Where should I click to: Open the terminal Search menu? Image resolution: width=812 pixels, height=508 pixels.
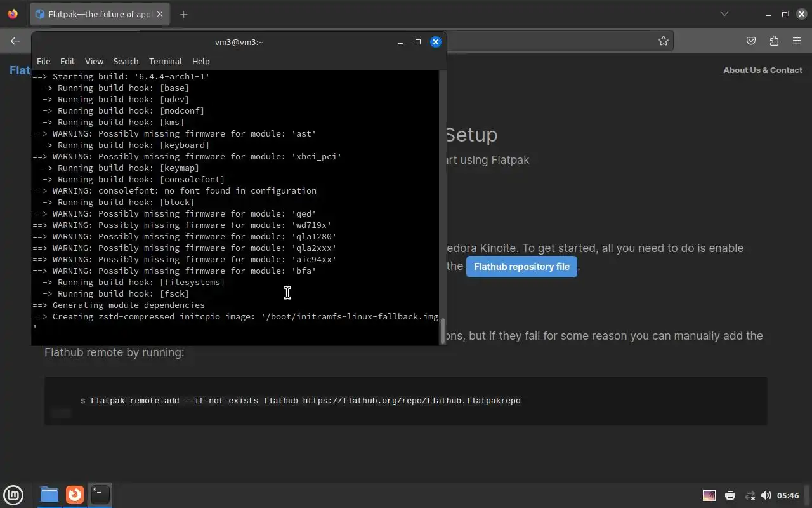(126, 61)
